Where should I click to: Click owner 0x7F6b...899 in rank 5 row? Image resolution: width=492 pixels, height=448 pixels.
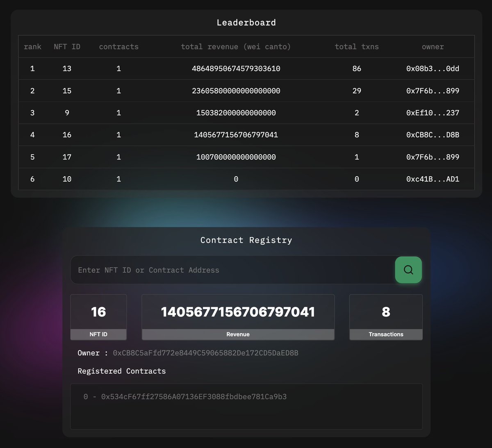[x=433, y=157]
